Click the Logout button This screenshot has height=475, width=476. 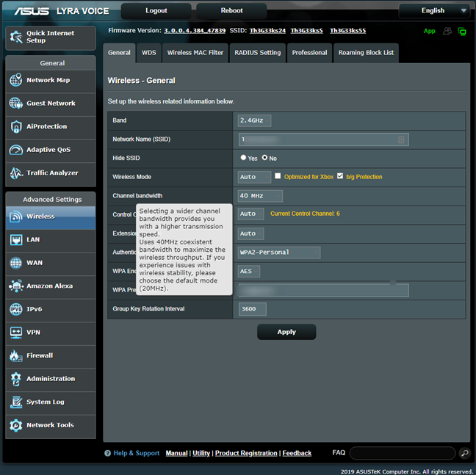(x=156, y=10)
